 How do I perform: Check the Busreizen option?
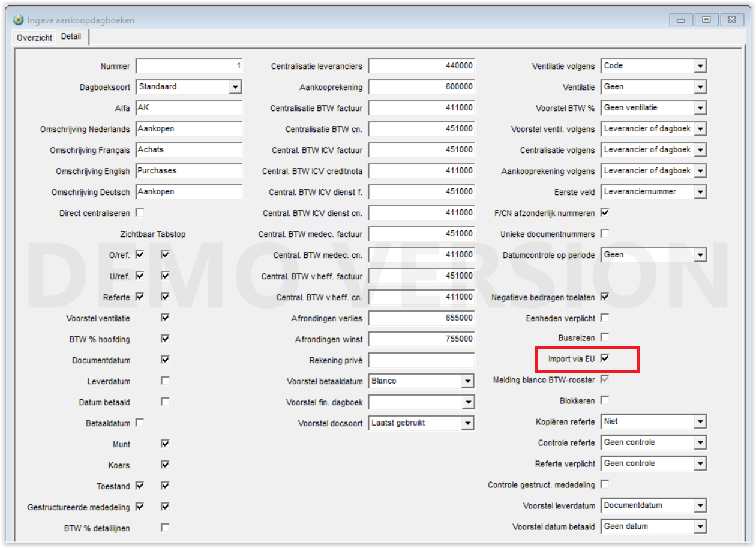[x=605, y=337]
